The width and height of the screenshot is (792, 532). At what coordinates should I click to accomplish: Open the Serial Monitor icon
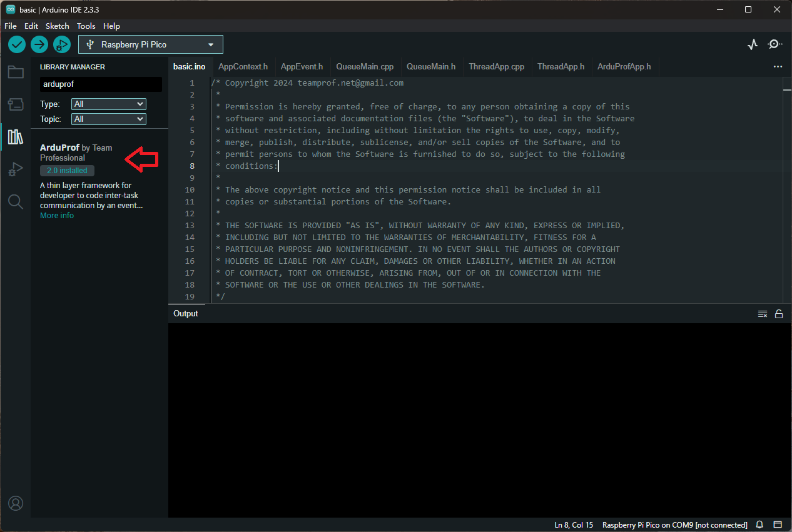(x=775, y=44)
